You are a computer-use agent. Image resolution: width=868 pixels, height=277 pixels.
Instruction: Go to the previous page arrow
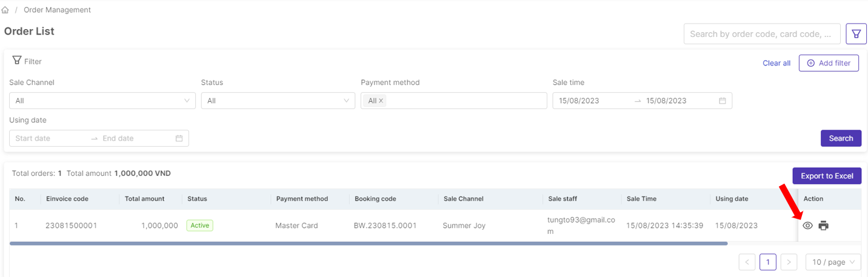(x=747, y=262)
